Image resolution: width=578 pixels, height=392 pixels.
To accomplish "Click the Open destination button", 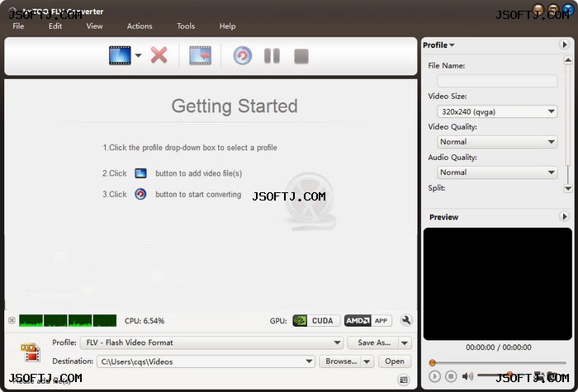I will [x=395, y=361].
